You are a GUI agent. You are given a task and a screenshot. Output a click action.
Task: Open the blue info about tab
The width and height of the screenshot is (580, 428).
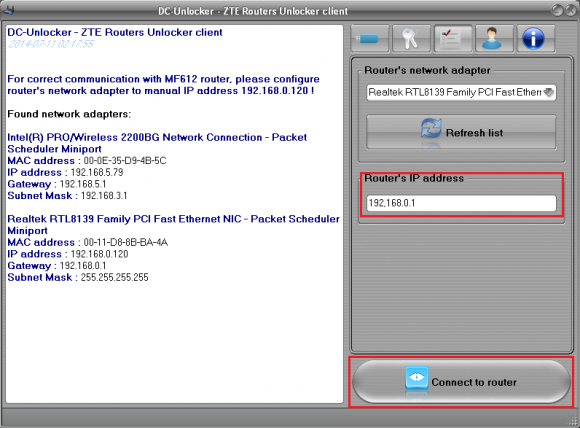(x=536, y=38)
